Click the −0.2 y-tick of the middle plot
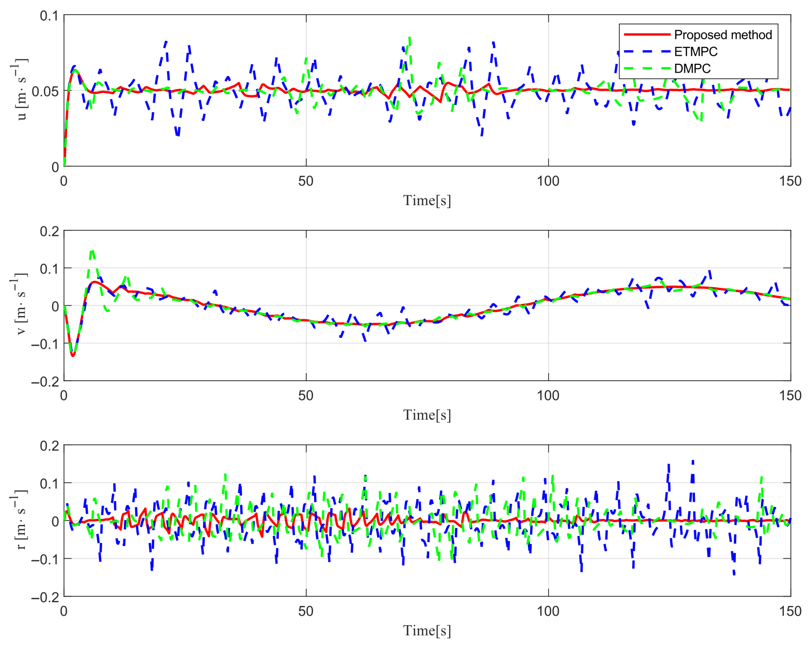812x648 pixels. 45,382
